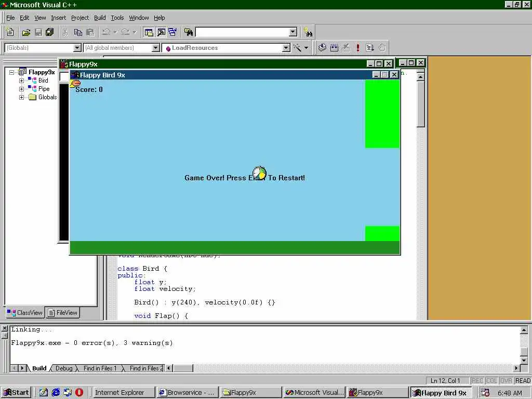Click the Copy icon in toolbar
The width and height of the screenshot is (532, 399).
[x=78, y=32]
